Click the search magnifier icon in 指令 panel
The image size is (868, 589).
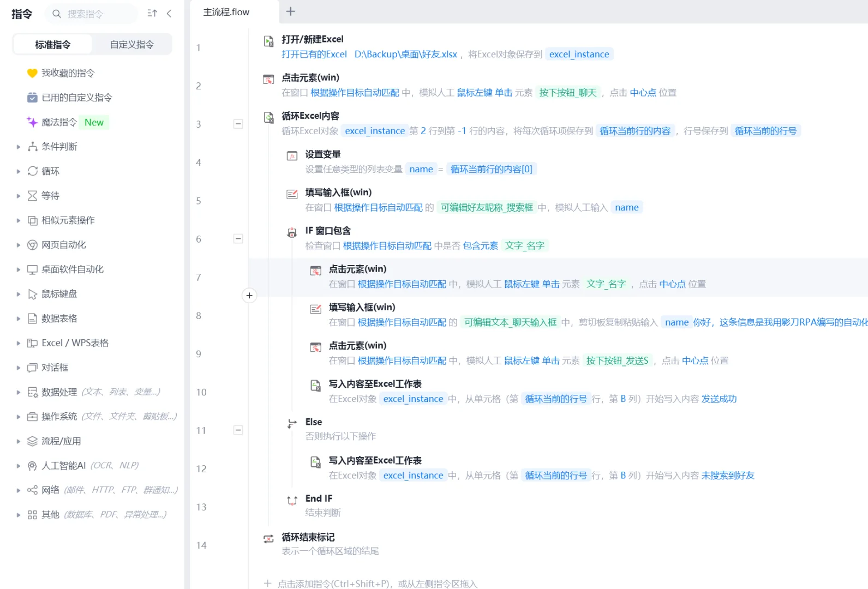coord(56,14)
